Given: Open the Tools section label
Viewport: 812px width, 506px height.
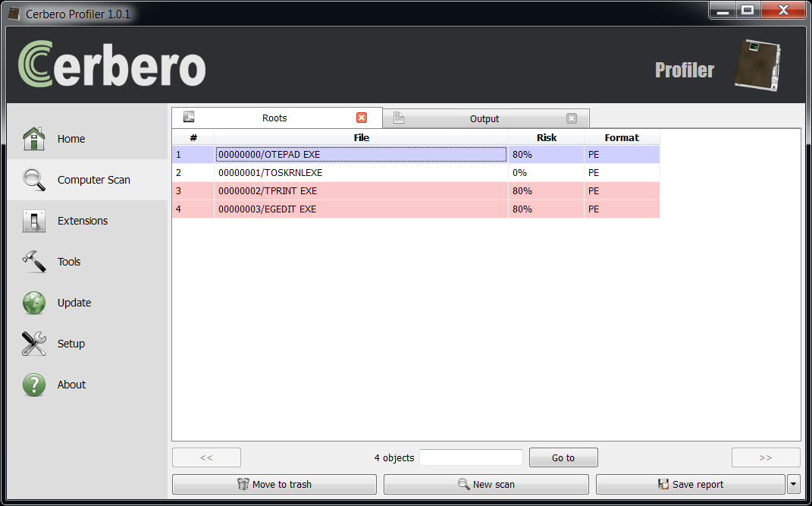Looking at the screenshot, I should click(x=69, y=262).
